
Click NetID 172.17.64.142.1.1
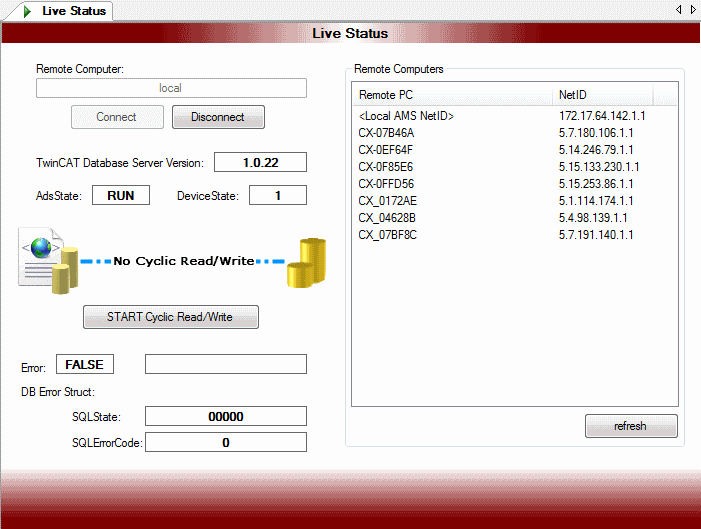point(602,116)
